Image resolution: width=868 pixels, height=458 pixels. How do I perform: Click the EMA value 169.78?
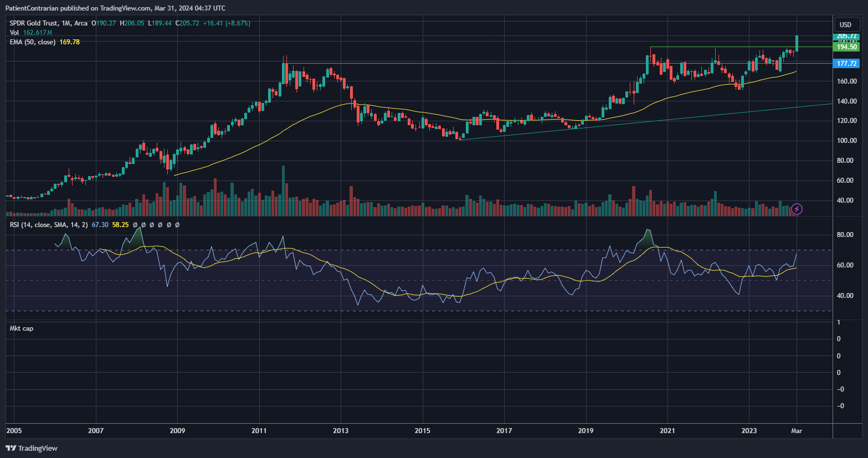69,42
